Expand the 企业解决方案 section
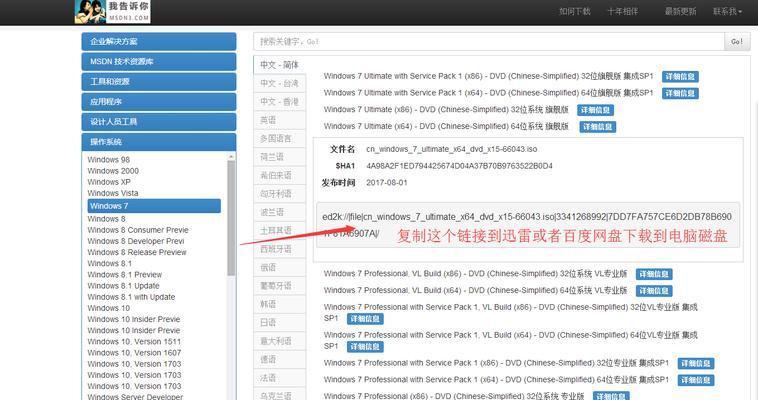Image resolution: width=758 pixels, height=400 pixels. (x=159, y=42)
